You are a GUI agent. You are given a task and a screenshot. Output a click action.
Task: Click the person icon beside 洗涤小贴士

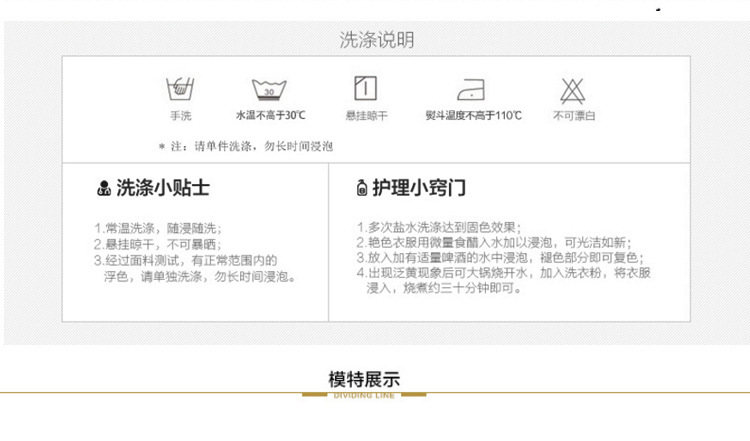(103, 188)
